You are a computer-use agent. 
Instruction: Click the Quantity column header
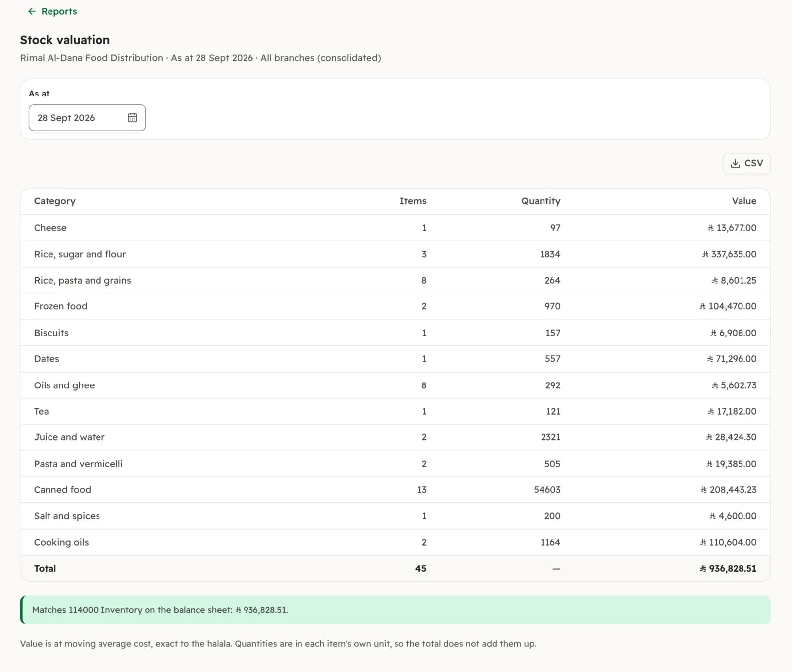pyautogui.click(x=541, y=201)
